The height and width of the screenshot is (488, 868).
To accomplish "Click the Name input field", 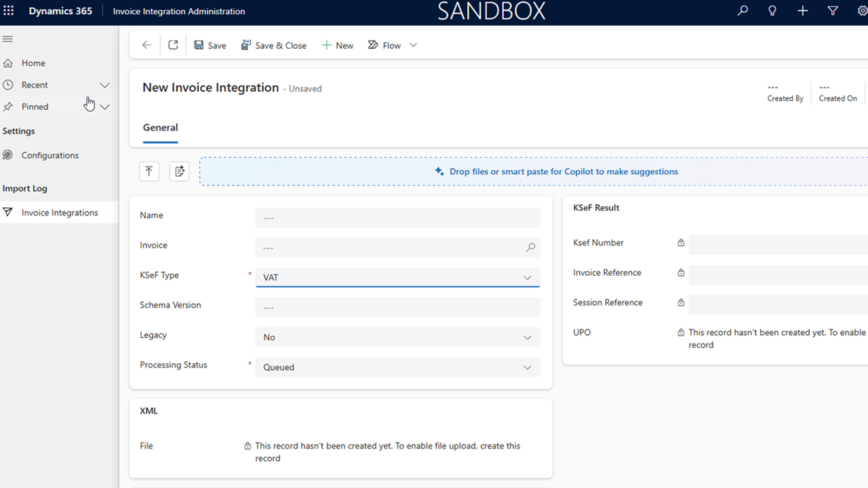I will pyautogui.click(x=397, y=218).
